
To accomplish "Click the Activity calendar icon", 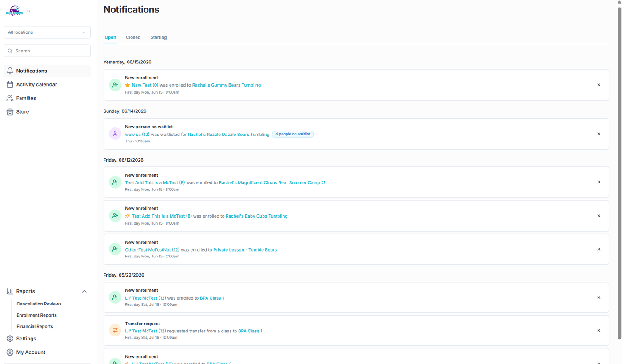I will tap(10, 84).
